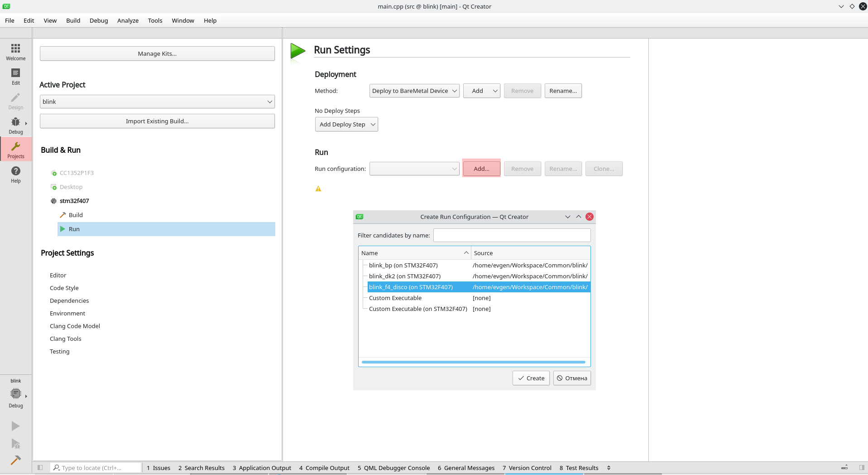Click Deployment Rename button

[x=563, y=91]
